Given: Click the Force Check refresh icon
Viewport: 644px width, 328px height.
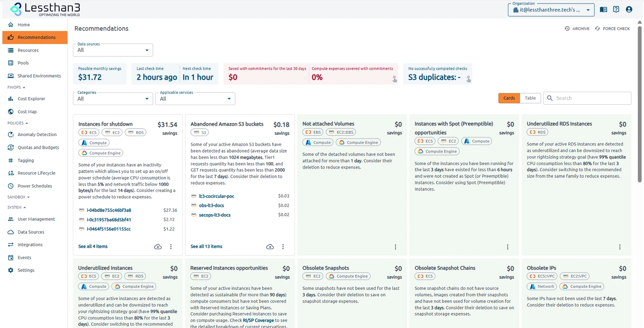Looking at the screenshot, I should coord(597,29).
